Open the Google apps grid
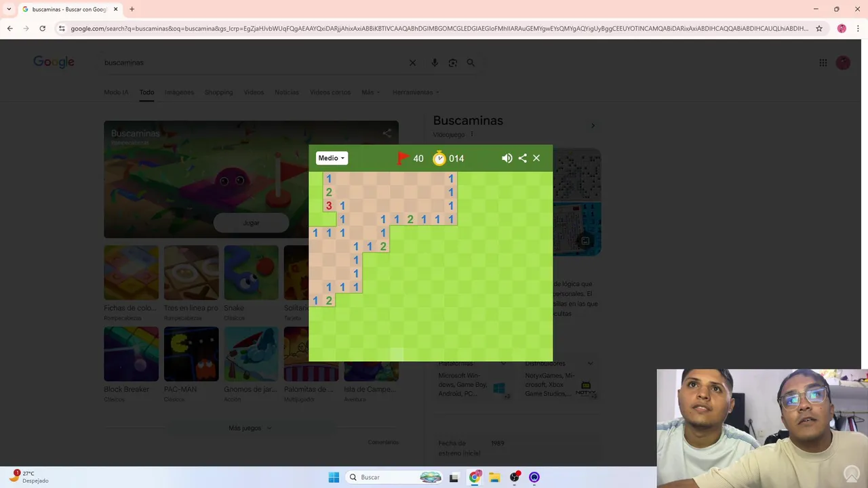Image resolution: width=868 pixels, height=488 pixels. tap(823, 62)
